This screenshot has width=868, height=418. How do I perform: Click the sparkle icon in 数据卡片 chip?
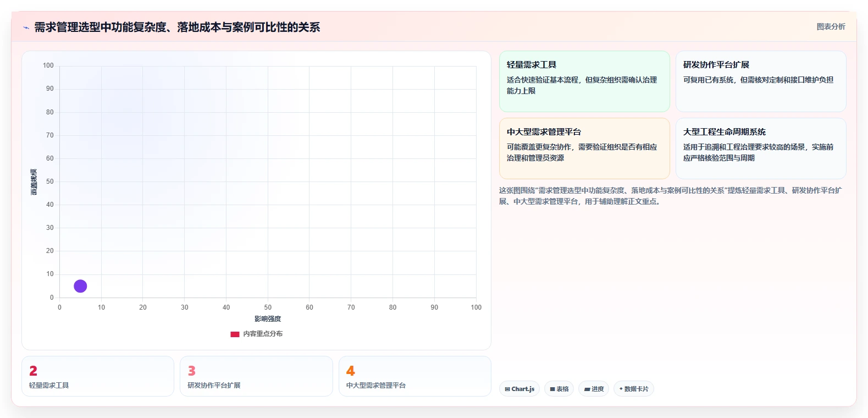tap(621, 389)
